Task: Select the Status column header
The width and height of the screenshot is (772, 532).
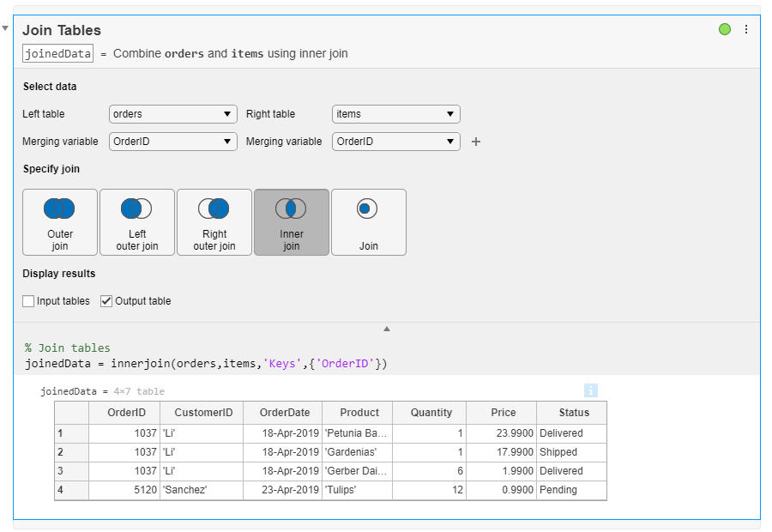Action: pos(574,413)
